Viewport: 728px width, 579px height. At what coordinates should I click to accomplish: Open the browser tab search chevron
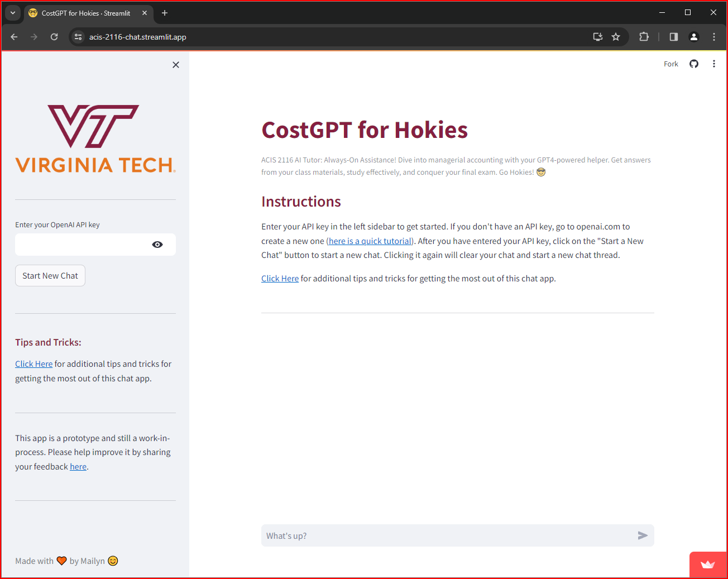coord(12,13)
